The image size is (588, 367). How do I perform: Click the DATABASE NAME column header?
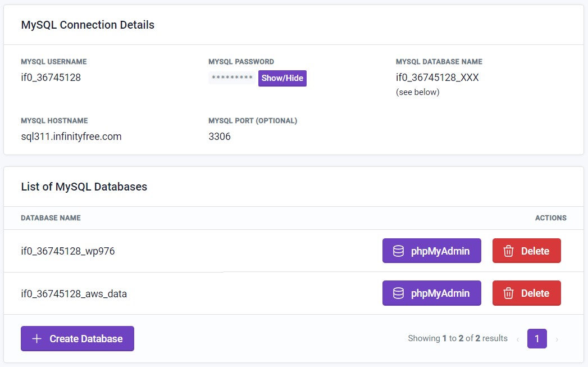[x=51, y=218]
